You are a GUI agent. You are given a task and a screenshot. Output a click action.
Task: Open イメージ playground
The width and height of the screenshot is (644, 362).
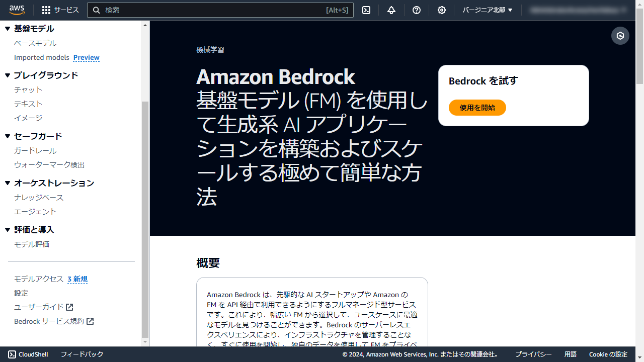[x=28, y=118]
